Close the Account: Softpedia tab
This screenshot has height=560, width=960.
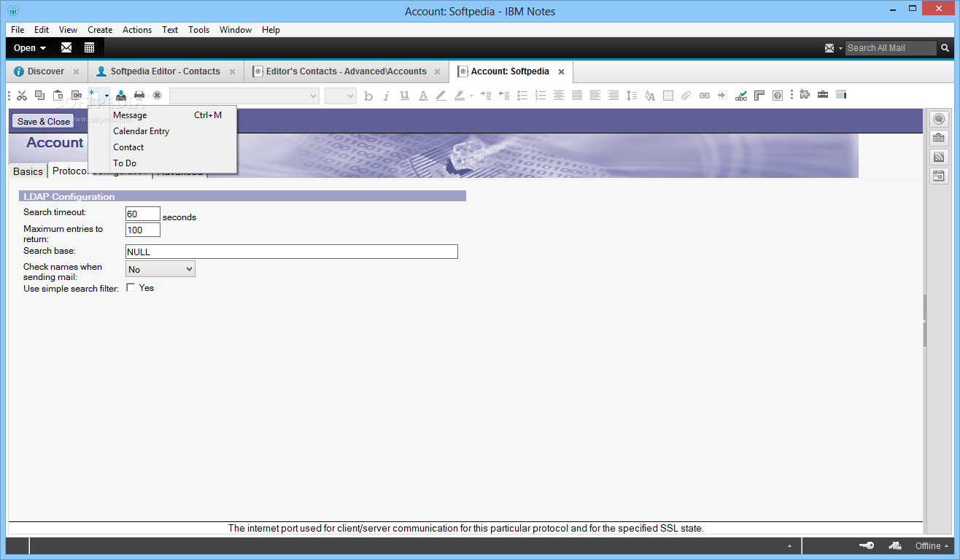tap(561, 71)
